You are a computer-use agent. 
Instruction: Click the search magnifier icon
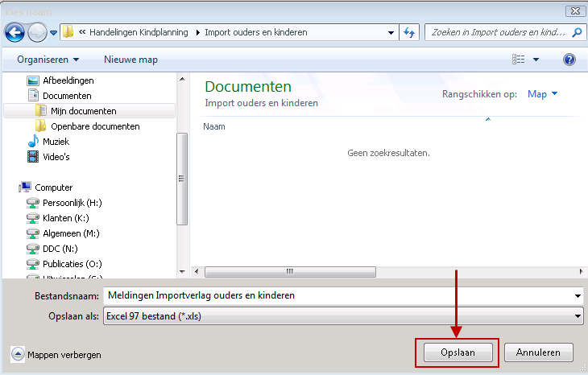[577, 33]
